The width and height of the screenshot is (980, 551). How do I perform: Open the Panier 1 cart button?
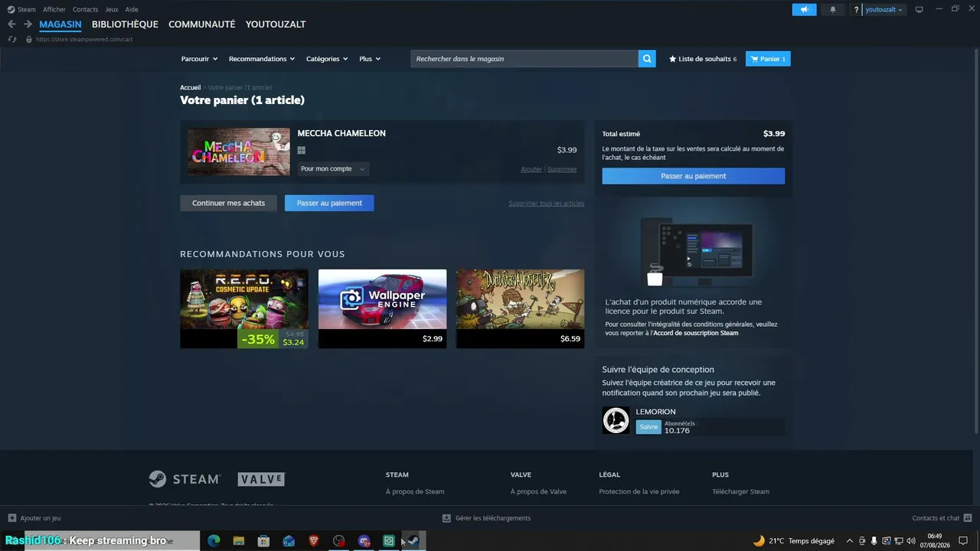[768, 59]
